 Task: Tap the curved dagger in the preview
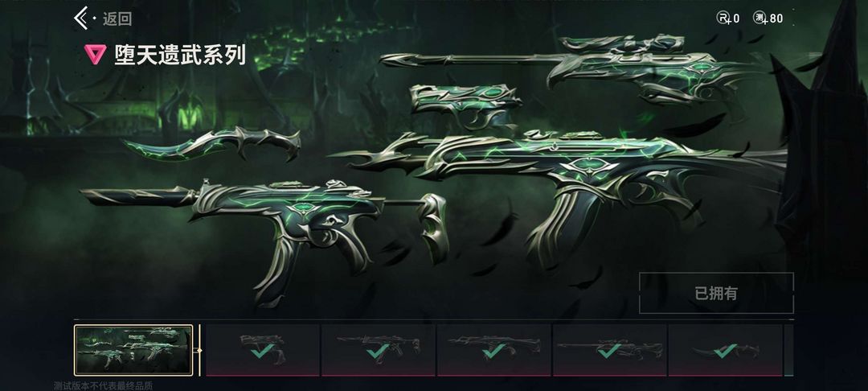click(211, 142)
